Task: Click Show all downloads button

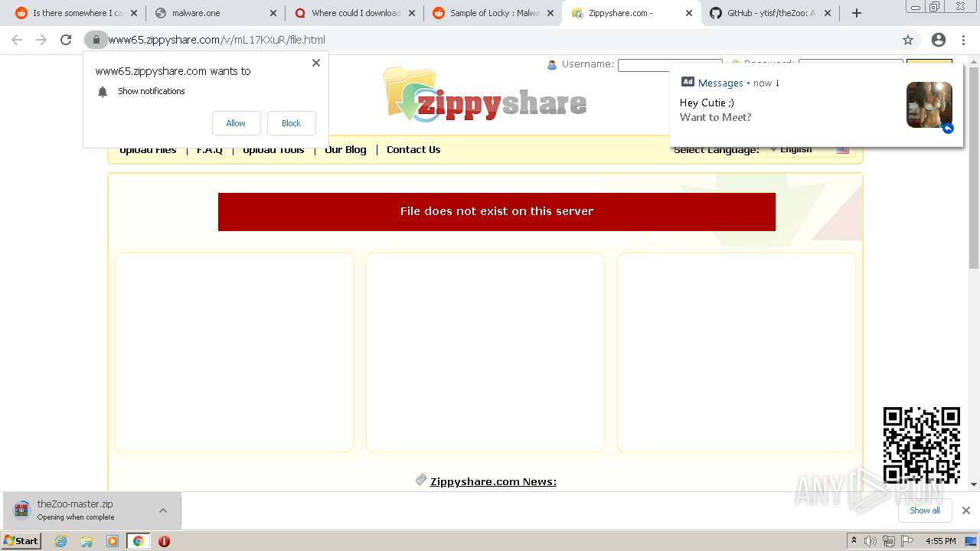Action: [x=925, y=510]
